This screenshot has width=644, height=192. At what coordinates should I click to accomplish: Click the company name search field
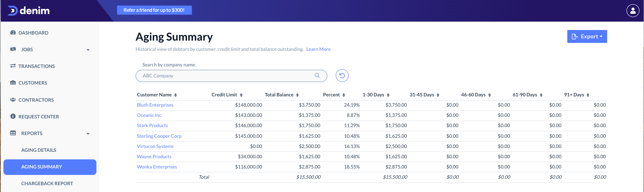[x=231, y=76]
